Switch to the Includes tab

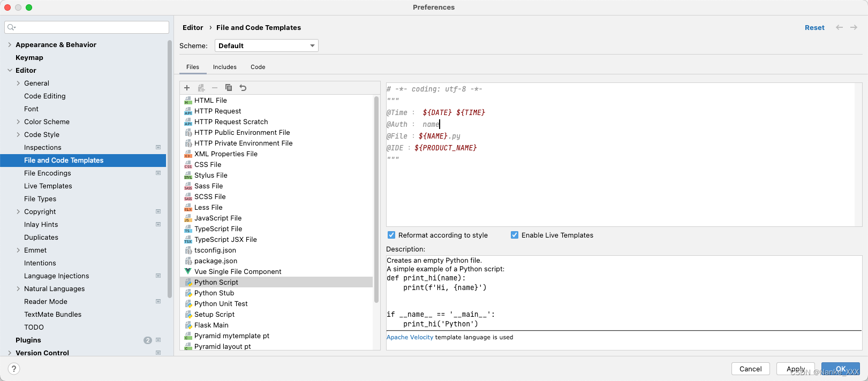pos(225,67)
